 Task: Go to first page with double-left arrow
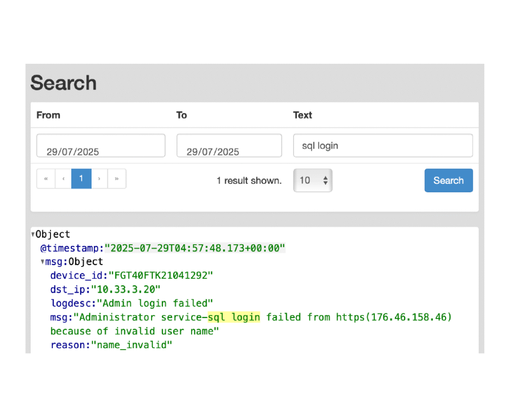pos(46,179)
